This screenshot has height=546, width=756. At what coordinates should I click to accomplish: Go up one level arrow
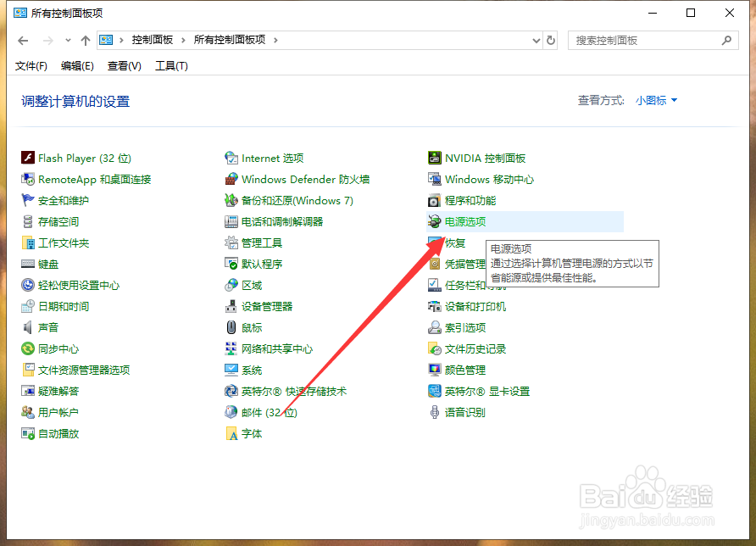(x=86, y=41)
